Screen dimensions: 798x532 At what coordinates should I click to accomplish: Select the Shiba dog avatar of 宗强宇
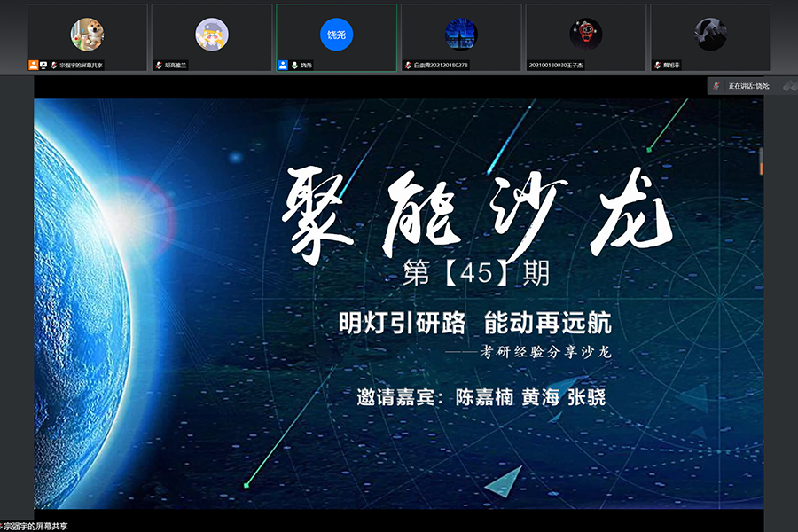(87, 35)
